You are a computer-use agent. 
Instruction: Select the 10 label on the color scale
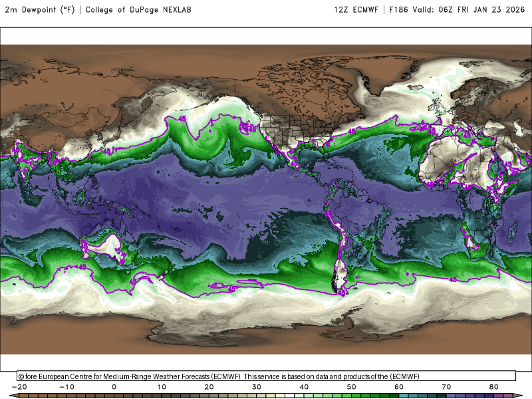(162, 387)
